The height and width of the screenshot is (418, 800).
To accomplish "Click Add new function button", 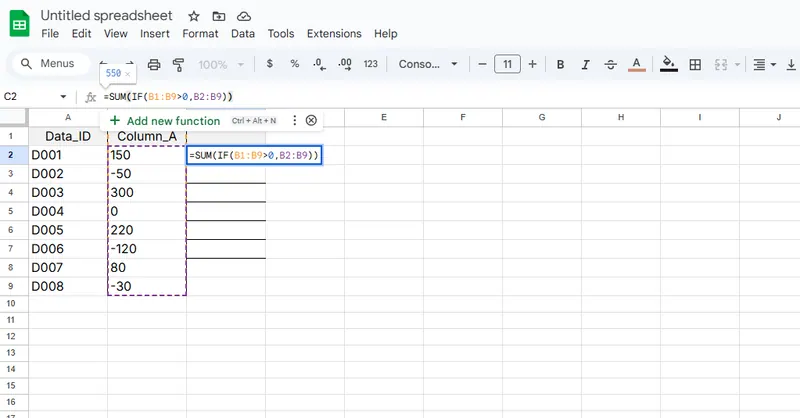I will 164,120.
